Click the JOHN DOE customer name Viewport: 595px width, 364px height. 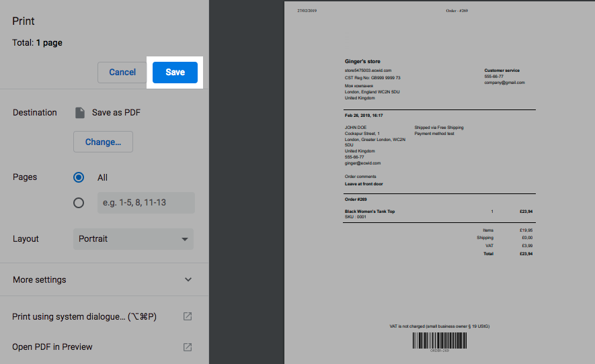(x=356, y=128)
